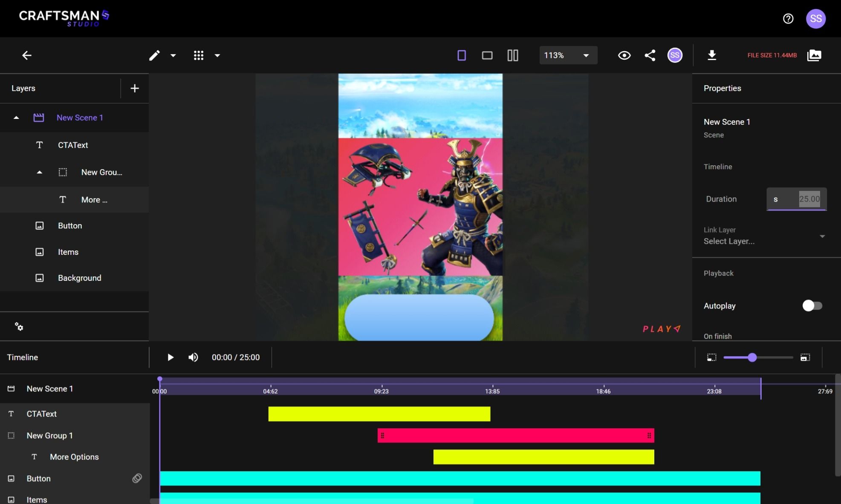Click the 13:85 mark on timeline ruler
The image size is (841, 504).
[x=492, y=391]
